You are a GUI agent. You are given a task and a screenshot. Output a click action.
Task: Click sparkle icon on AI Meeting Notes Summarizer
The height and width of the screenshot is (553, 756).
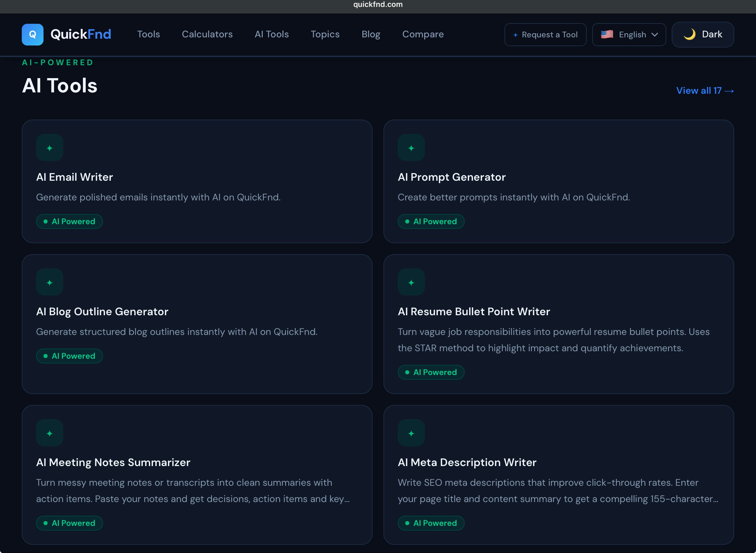[50, 433]
